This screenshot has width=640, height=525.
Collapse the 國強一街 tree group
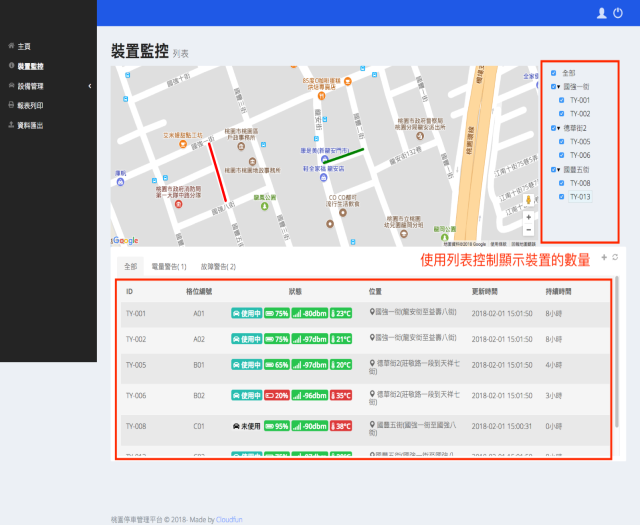(557, 87)
